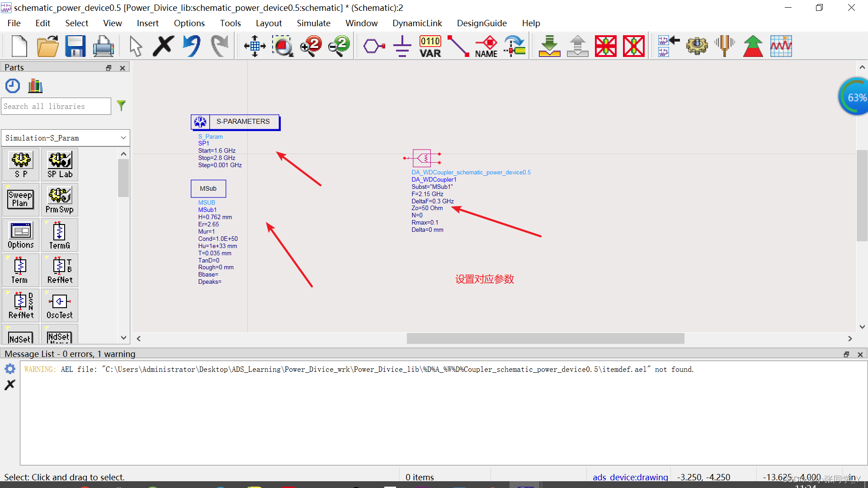Image resolution: width=868 pixels, height=488 pixels.
Task: Open the Tuning fork tool
Action: click(x=725, y=46)
